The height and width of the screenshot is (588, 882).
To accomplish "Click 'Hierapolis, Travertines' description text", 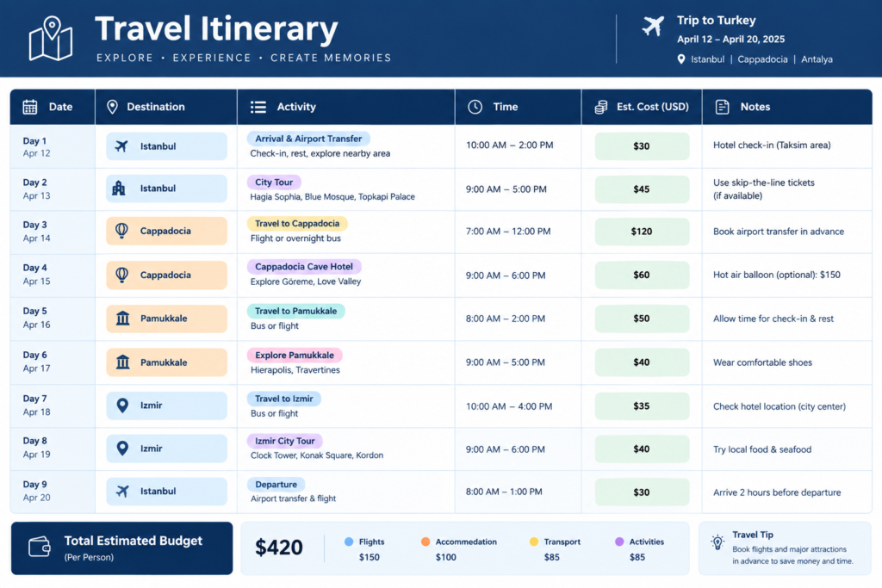I will [x=295, y=370].
